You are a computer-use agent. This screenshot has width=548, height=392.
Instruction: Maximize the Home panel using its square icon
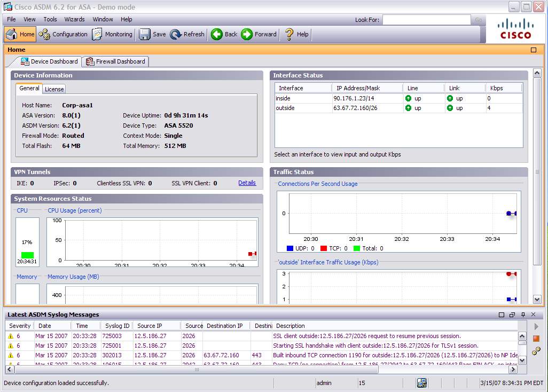click(x=534, y=50)
